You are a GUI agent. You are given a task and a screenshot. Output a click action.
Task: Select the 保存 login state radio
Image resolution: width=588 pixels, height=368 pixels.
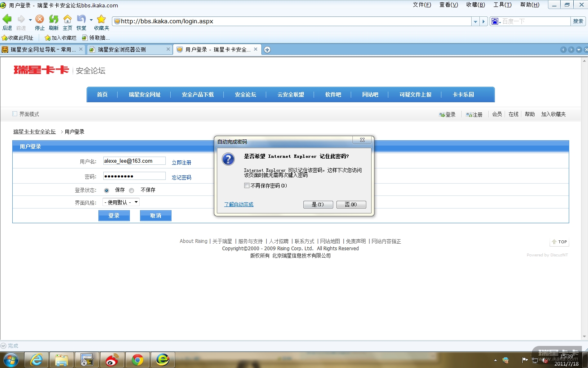107,191
